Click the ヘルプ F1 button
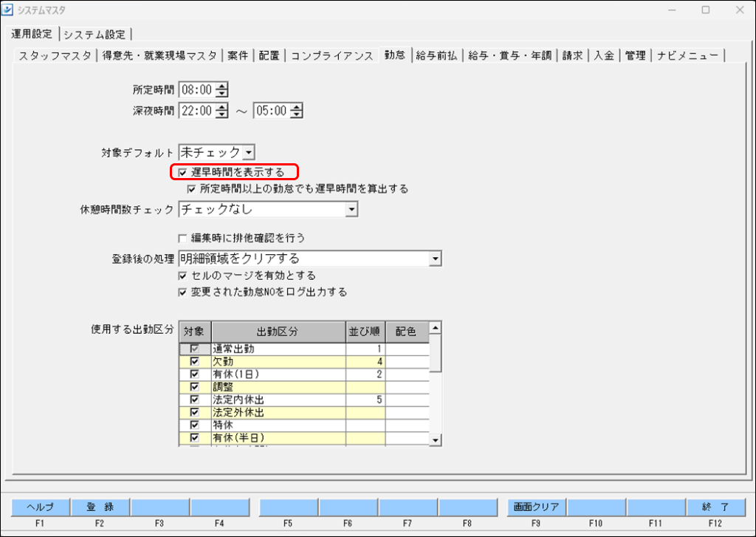The height and width of the screenshot is (537, 756). (41, 507)
